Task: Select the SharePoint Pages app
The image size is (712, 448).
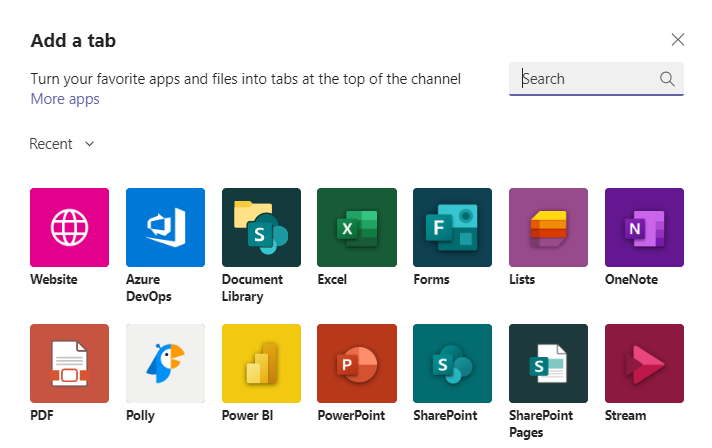Action: click(548, 363)
